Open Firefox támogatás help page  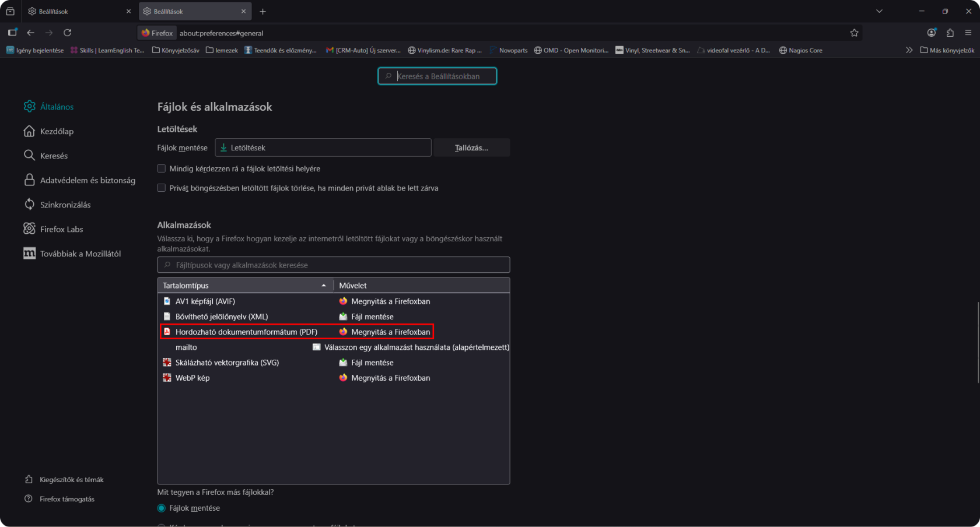(66, 498)
